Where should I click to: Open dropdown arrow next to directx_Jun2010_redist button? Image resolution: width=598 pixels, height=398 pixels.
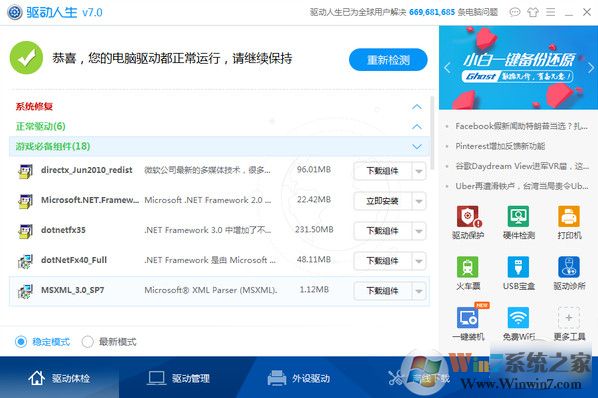tap(419, 171)
